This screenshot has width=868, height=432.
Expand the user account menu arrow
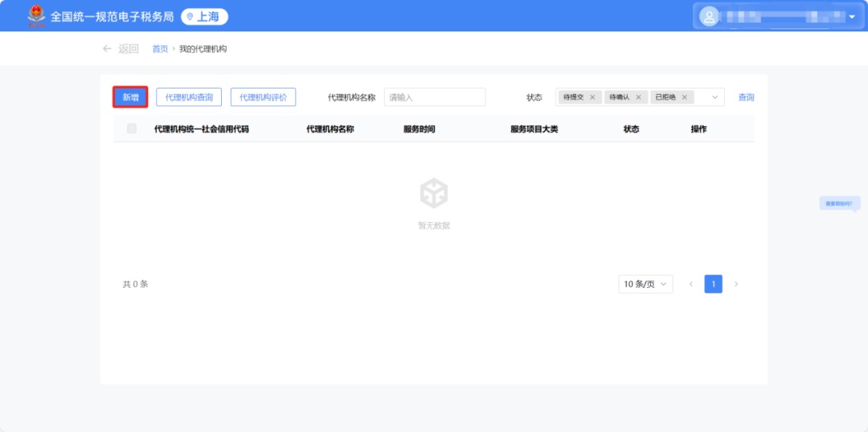point(851,17)
